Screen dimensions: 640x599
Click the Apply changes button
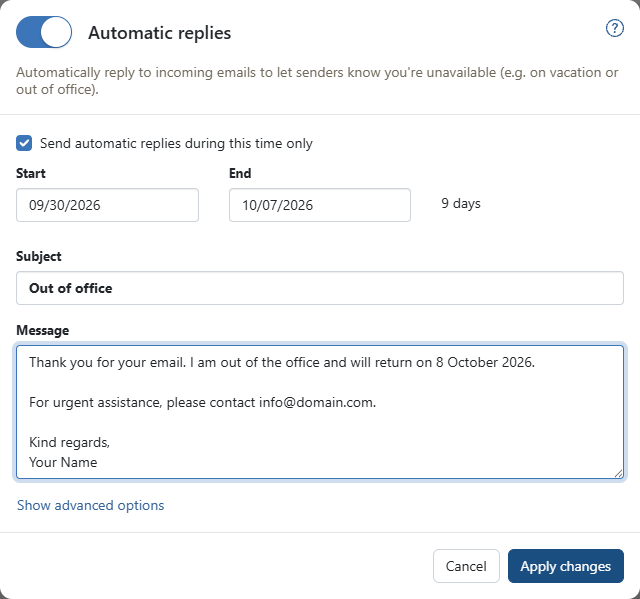coord(566,566)
